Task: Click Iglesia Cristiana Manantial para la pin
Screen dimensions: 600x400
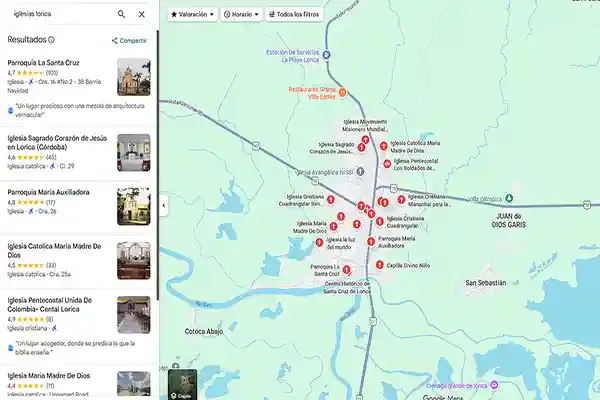Action: pos(401,199)
